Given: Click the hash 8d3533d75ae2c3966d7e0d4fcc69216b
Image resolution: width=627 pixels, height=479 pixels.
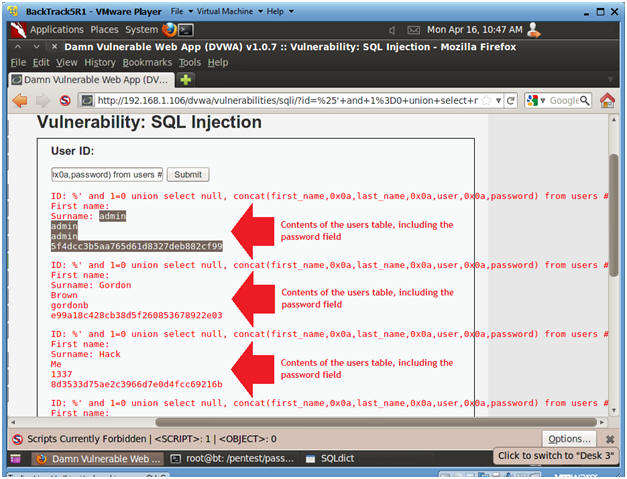Looking at the screenshot, I should tap(136, 384).
